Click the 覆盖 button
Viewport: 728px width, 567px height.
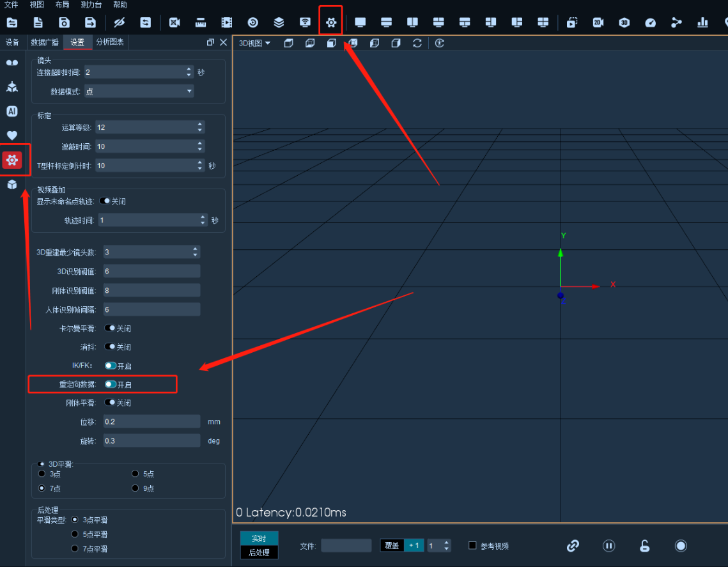click(x=392, y=545)
